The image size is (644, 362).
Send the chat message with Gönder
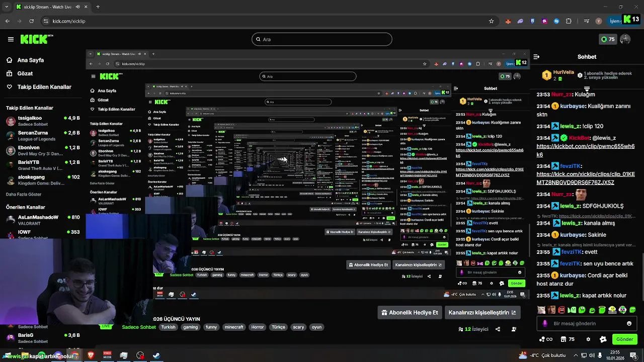624,339
